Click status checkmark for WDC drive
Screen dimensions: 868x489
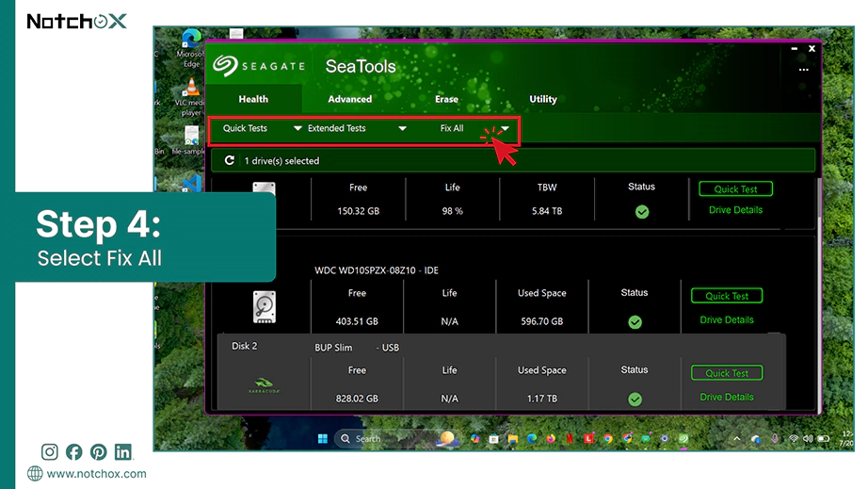[x=635, y=321]
